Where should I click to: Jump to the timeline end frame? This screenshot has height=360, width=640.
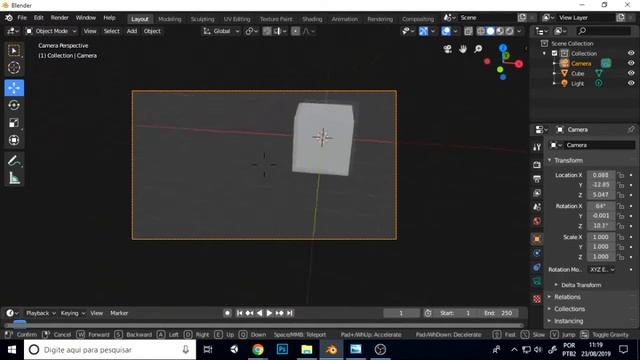coord(289,313)
